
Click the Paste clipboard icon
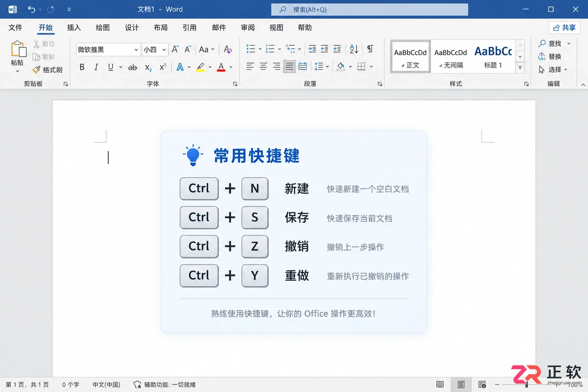point(18,49)
